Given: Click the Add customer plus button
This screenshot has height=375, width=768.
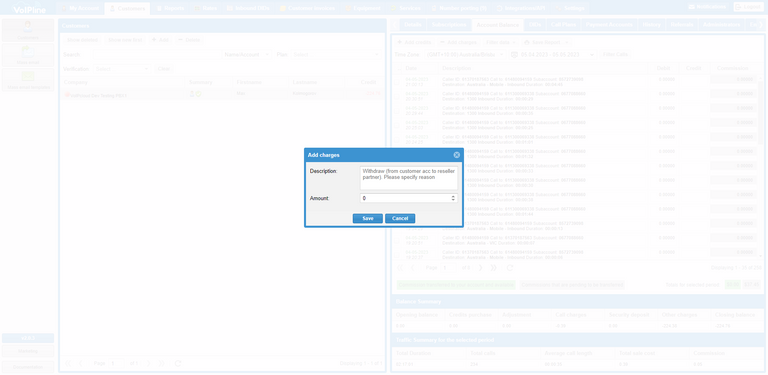Looking at the screenshot, I should click(160, 40).
